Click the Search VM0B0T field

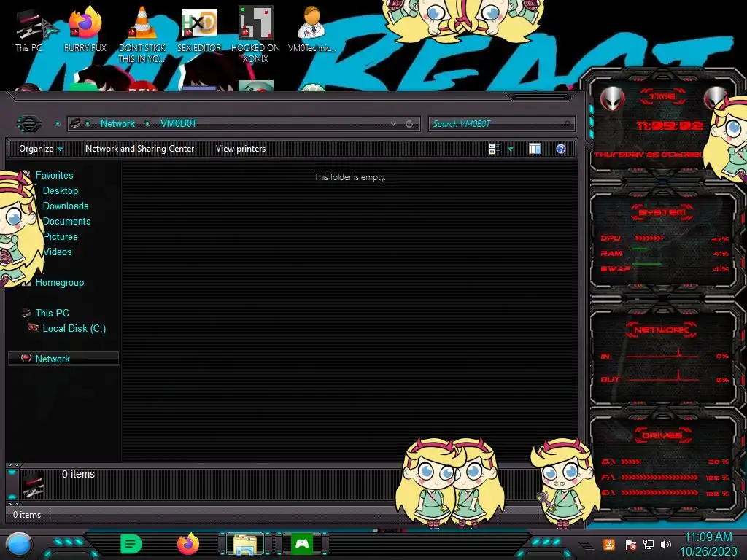[x=501, y=124]
